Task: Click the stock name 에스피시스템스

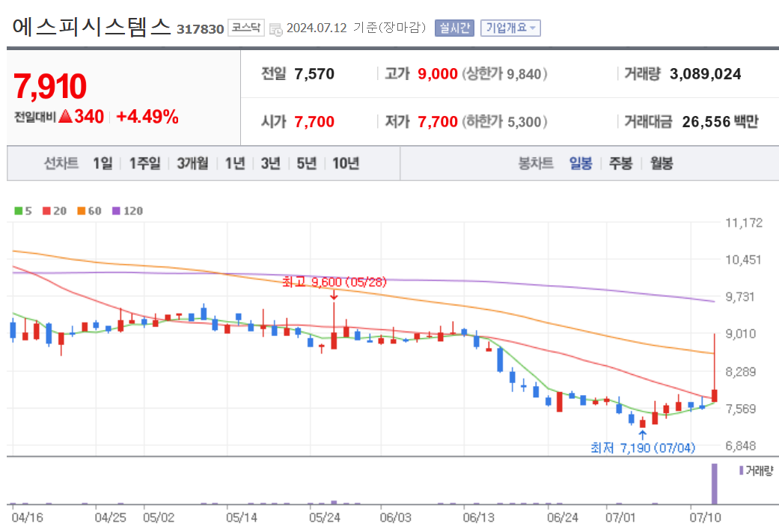Action: click(91, 27)
